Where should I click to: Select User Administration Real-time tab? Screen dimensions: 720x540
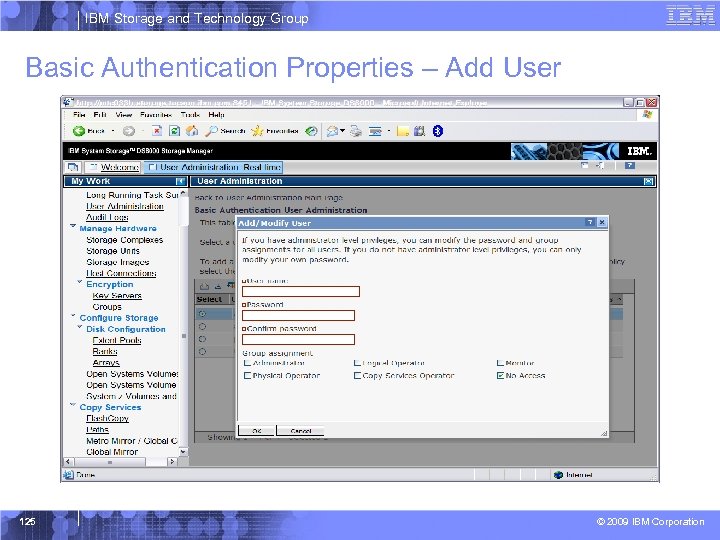(213, 167)
